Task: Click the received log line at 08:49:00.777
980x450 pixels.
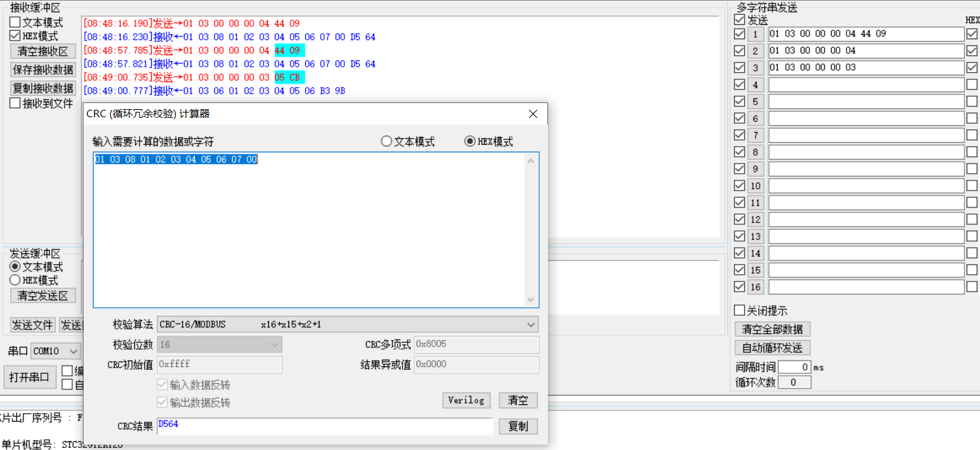Action: coord(214,91)
